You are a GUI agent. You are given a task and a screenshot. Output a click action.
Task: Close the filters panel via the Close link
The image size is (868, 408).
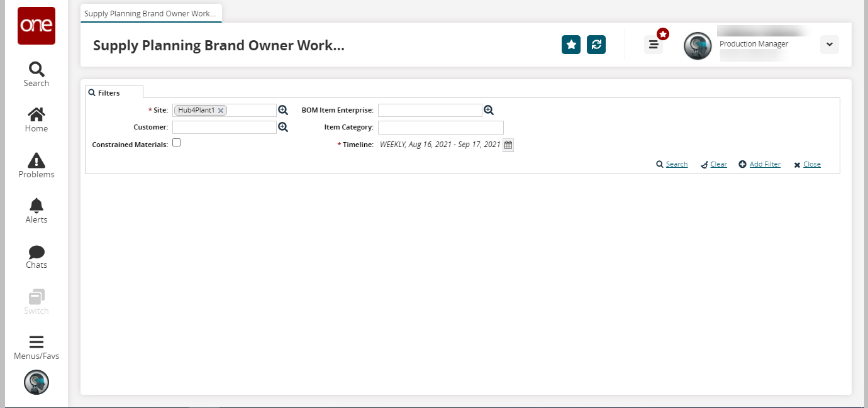[x=812, y=164]
